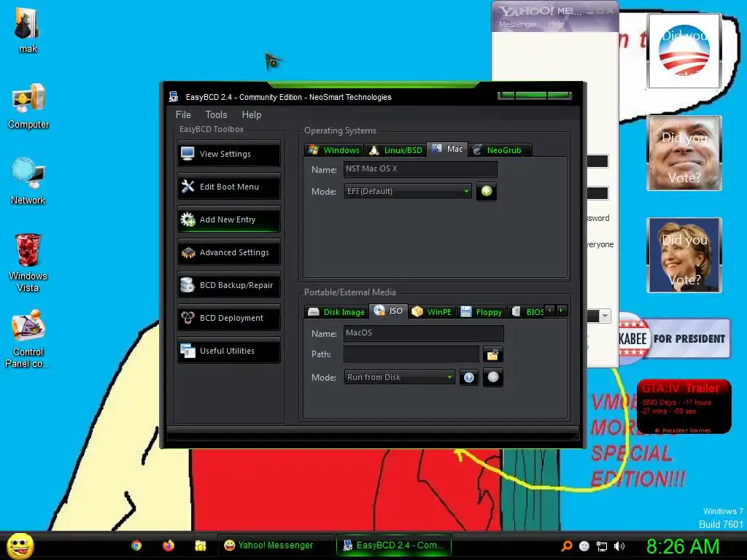Switch to the Disk Image media tab
This screenshot has height=560, width=747.
point(336,312)
